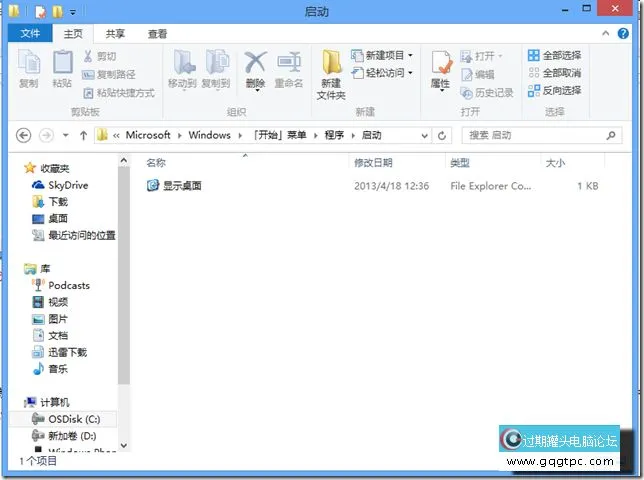Click new folder icon in title bar

click(x=57, y=11)
